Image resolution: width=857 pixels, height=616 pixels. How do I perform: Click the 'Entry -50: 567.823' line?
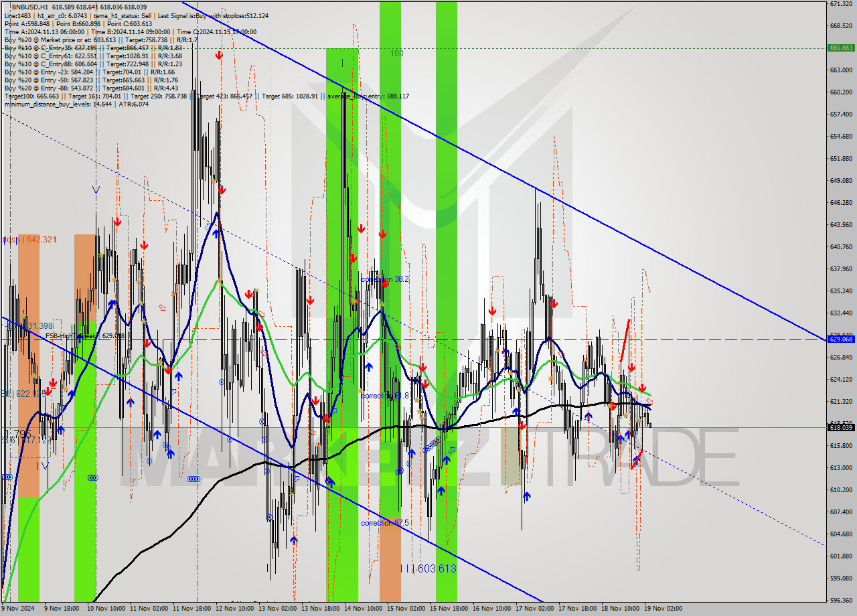click(91, 80)
